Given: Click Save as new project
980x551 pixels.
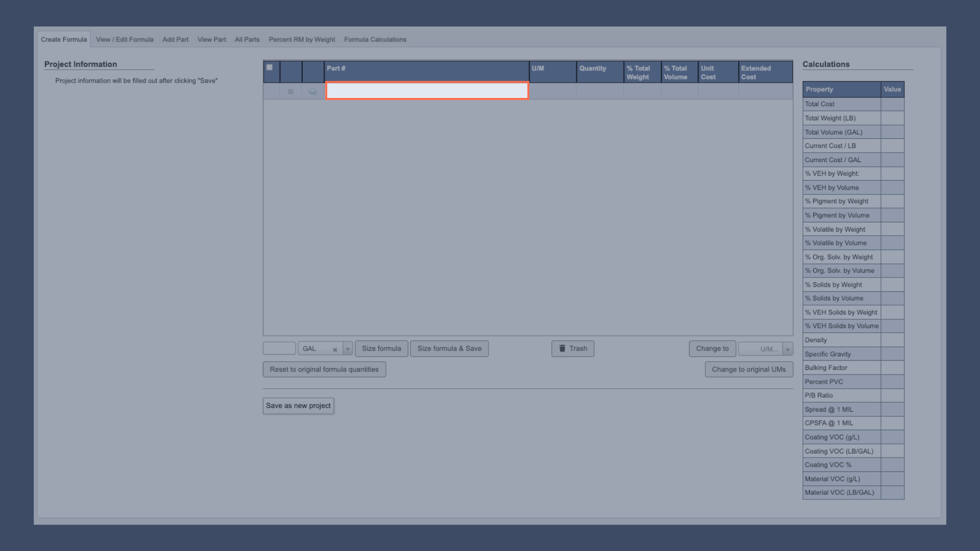Looking at the screenshot, I should point(298,406).
